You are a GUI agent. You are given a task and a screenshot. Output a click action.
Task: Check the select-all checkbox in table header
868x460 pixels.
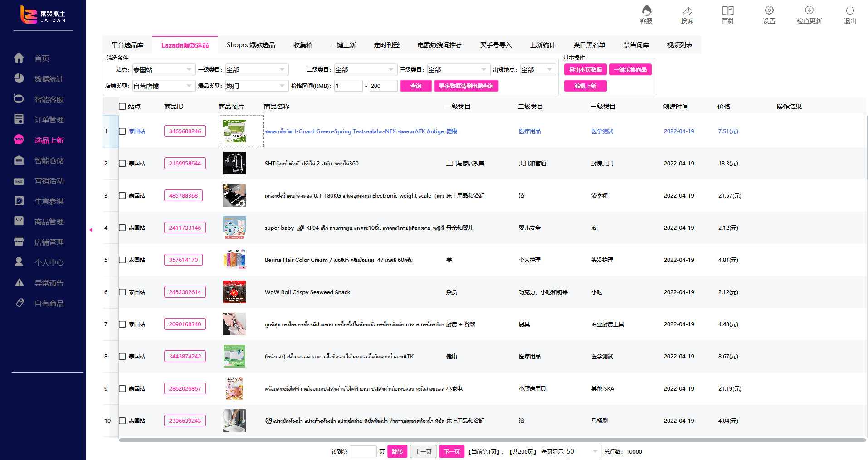[122, 106]
